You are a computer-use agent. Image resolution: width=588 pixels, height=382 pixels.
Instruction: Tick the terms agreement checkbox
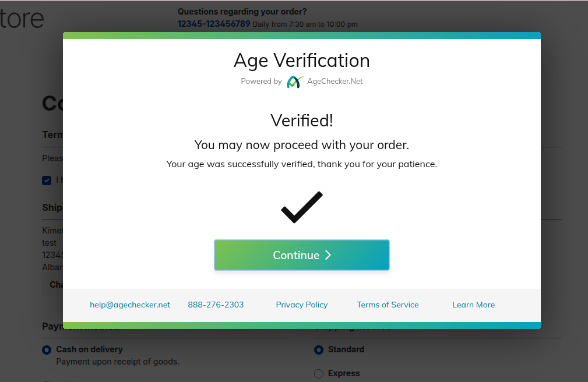click(47, 181)
